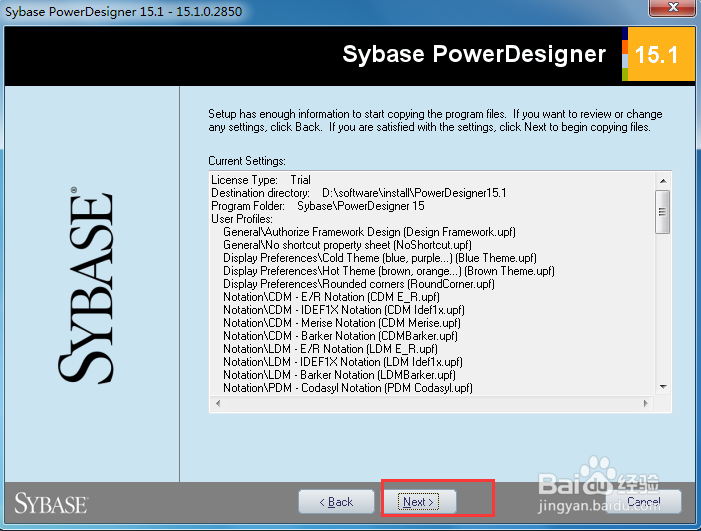The width and height of the screenshot is (701, 531).
Task: Click the CDM - Merise Notation line
Action: click(x=342, y=322)
